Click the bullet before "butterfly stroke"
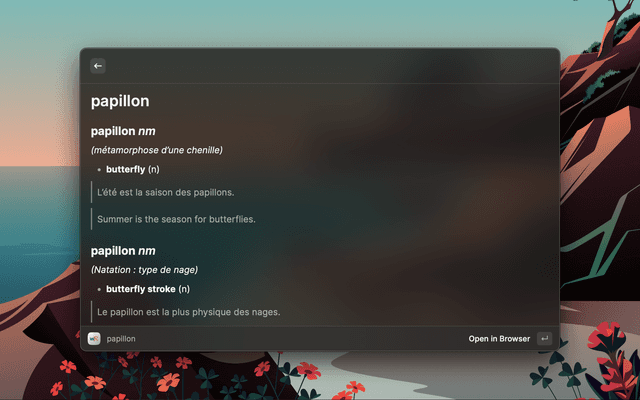 pyautogui.click(x=99, y=289)
